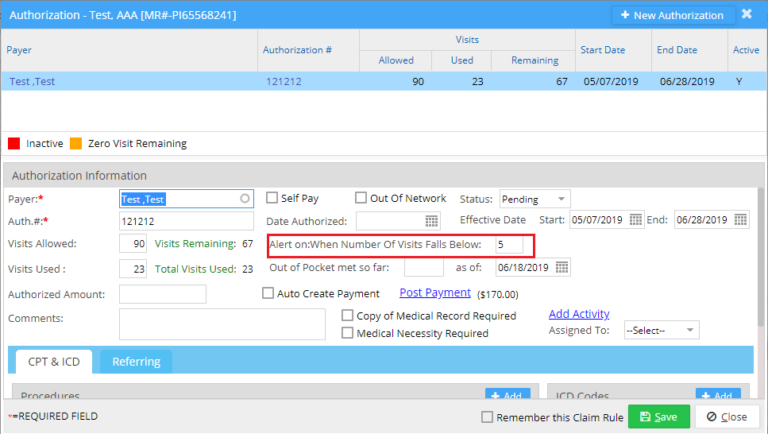Select the CPT & ICD tab
Image resolution: width=768 pixels, height=434 pixels.
(x=52, y=361)
